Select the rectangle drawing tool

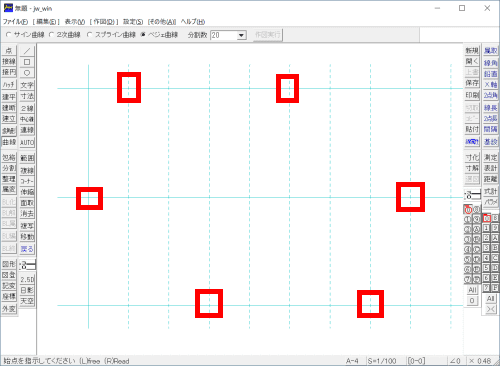click(27, 62)
